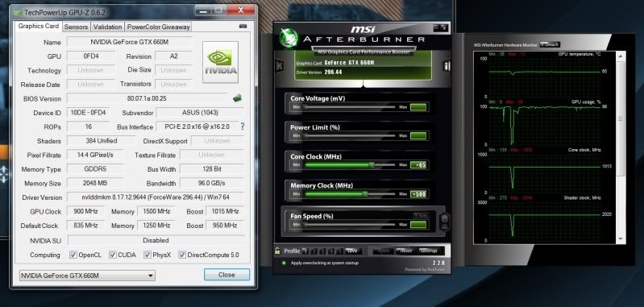
Task: Toggle the Fan Speed Auto button
Action: click(x=421, y=216)
